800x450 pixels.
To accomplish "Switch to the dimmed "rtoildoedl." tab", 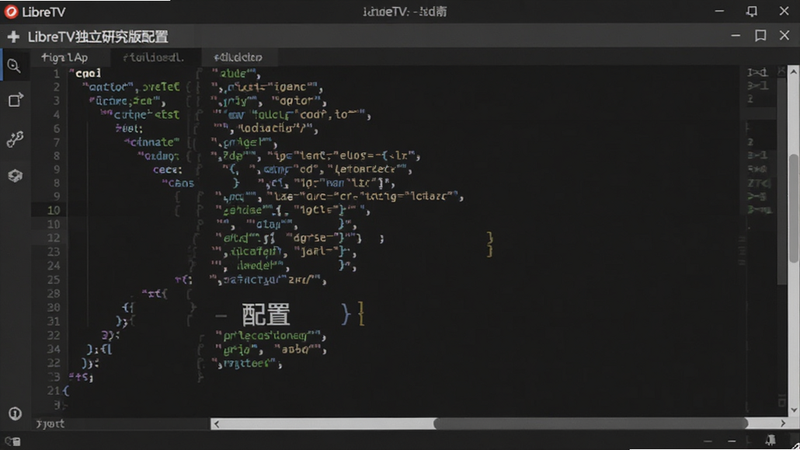I will [x=154, y=58].
